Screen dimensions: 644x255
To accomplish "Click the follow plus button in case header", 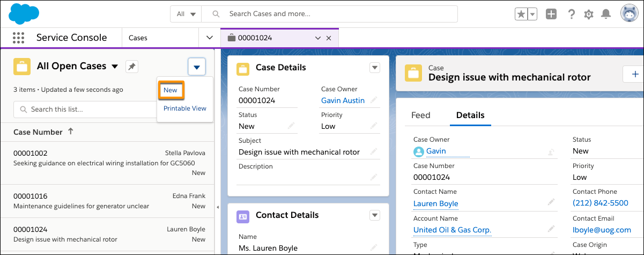I will point(634,74).
